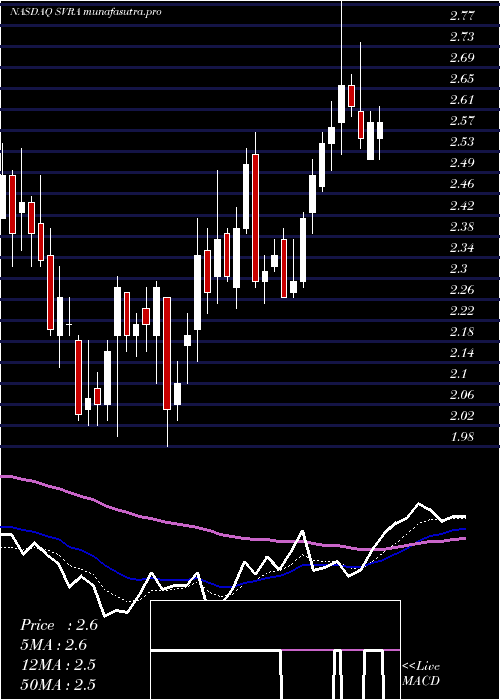Select the tallest white candle with highest wick
The height and width of the screenshot is (700, 500).
342,104
